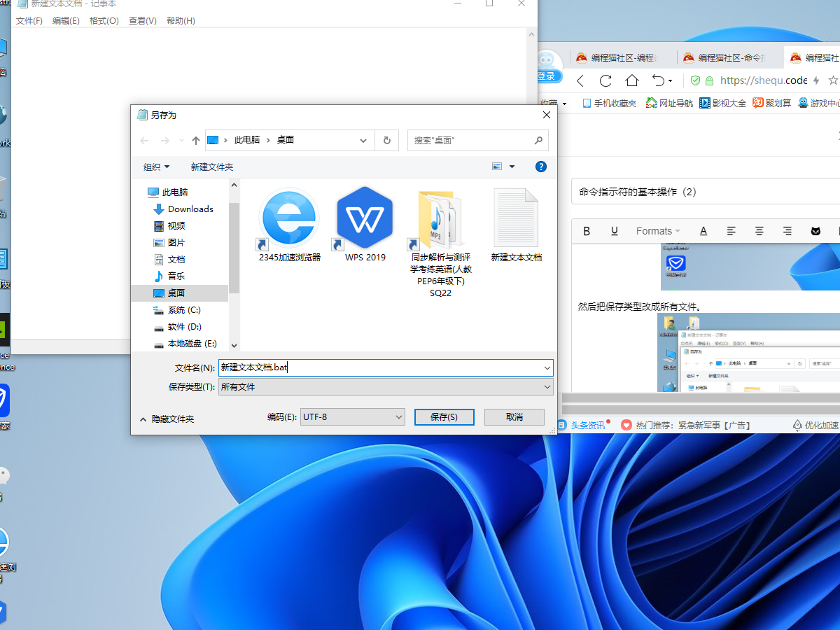Click the 保存(S) button
This screenshot has width=840, height=630.
(444, 416)
